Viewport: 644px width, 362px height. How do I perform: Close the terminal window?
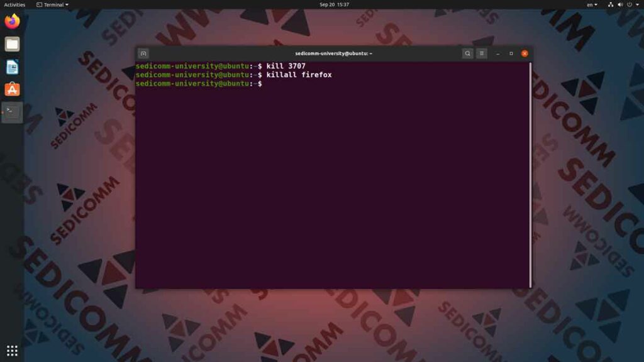525,53
